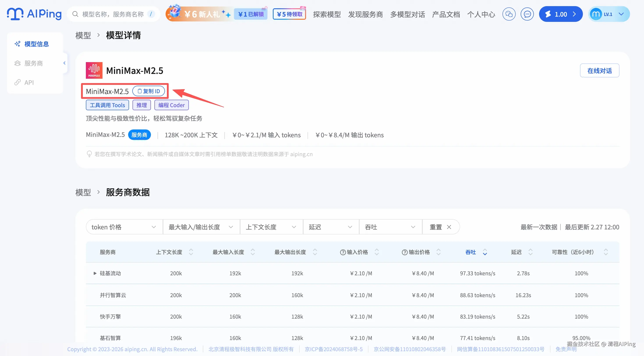Open the 探索模型 menu item
Viewport: 644px width, 356px height.
pos(327,14)
